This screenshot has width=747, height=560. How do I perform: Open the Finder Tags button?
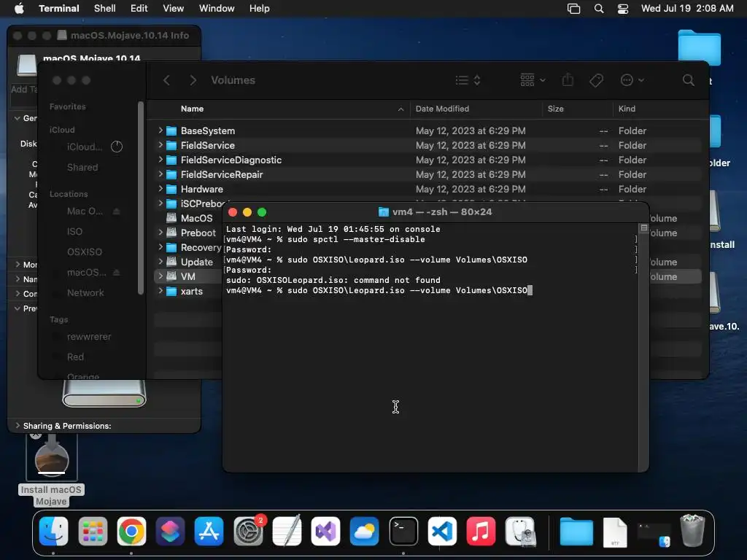[596, 80]
